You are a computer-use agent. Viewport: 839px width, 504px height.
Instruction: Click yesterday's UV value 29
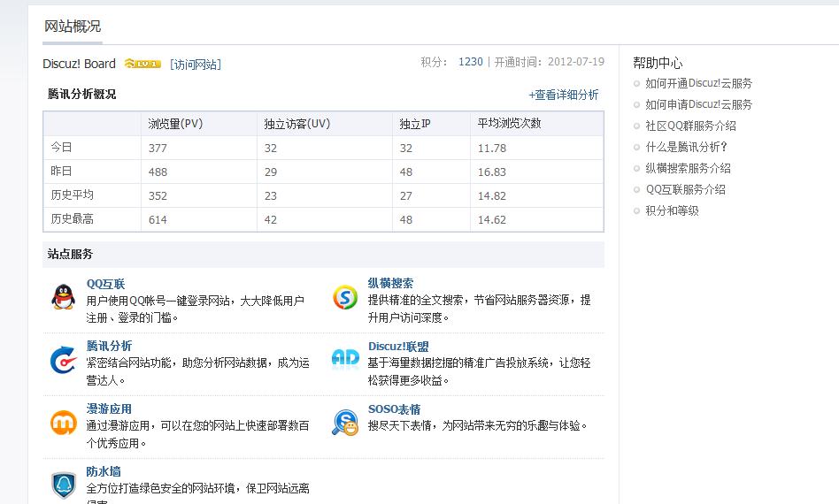tap(271, 172)
